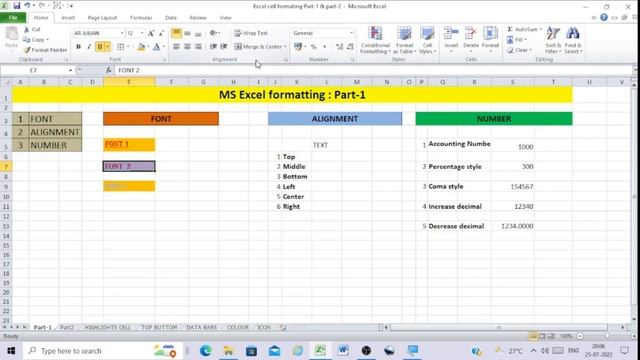This screenshot has height=360, width=640.
Task: Click the AutoSum button
Action: [x=522, y=29]
